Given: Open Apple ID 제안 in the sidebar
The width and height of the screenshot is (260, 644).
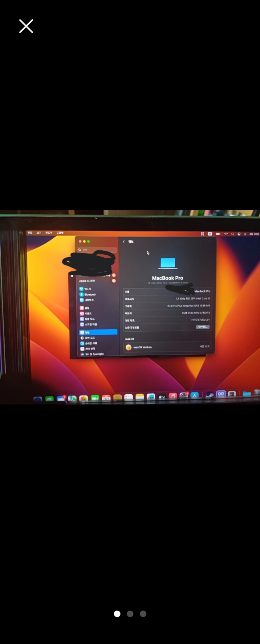Looking at the screenshot, I should [87, 281].
